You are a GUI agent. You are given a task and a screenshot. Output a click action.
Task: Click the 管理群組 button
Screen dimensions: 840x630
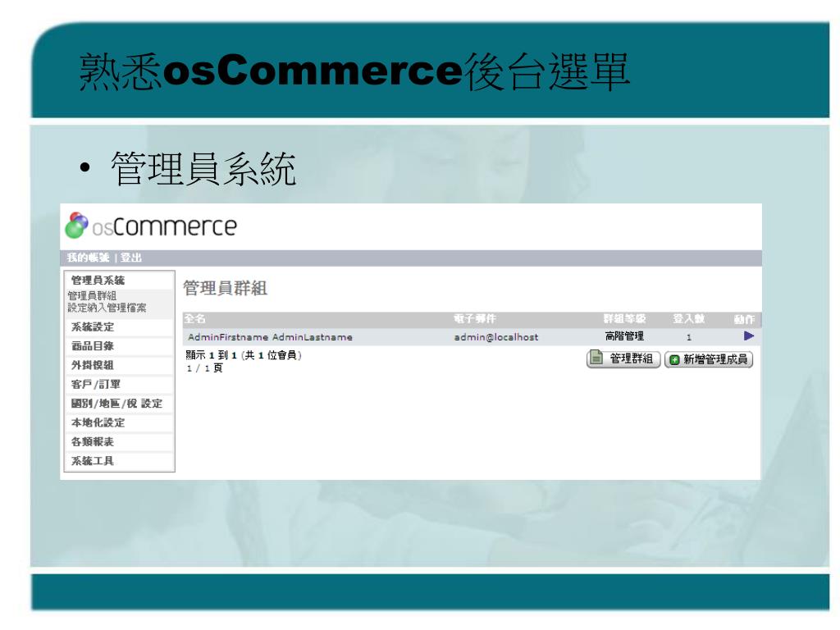(623, 359)
